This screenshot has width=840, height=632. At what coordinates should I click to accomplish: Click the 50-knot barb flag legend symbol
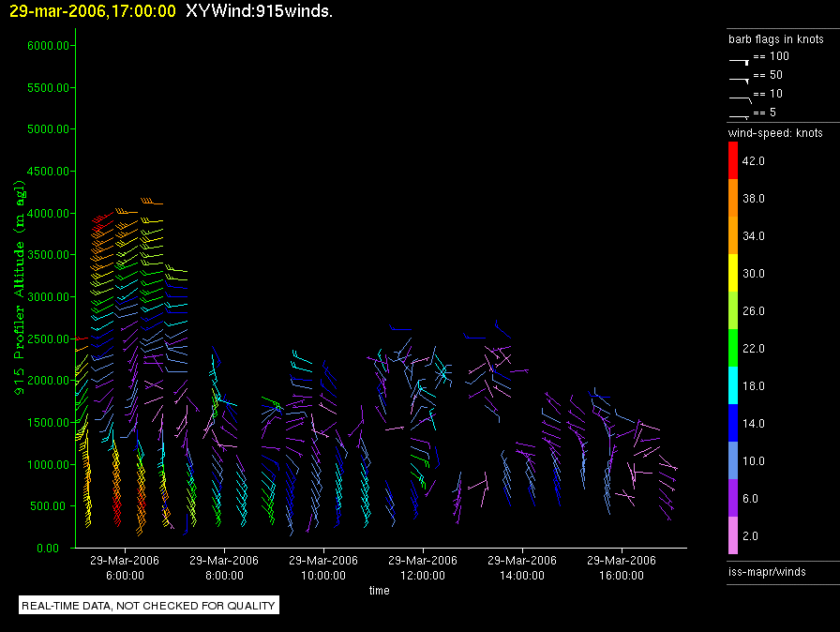[740, 78]
